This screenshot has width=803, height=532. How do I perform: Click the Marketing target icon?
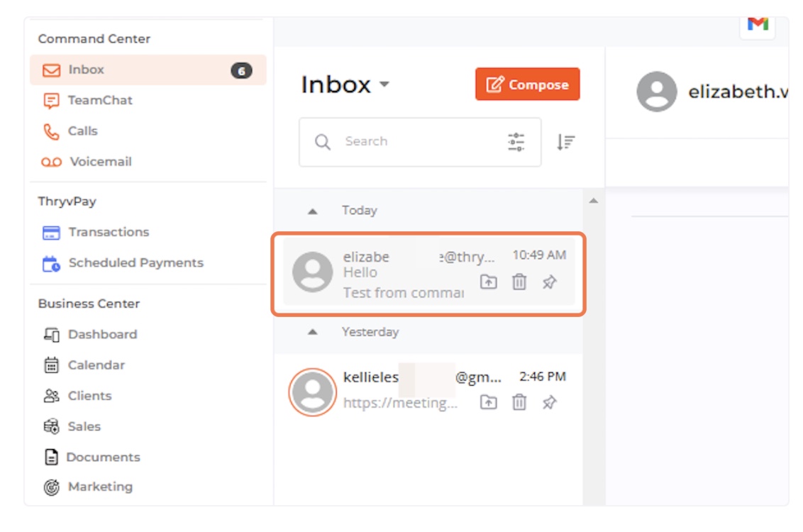(x=51, y=487)
